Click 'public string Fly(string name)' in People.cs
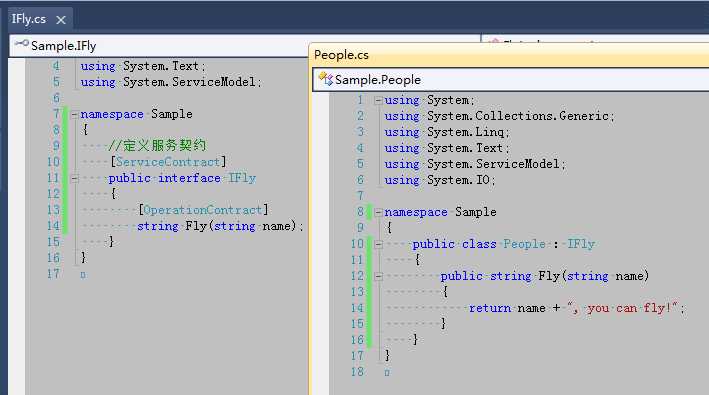Viewport: 709px width, 395px height. click(x=544, y=276)
